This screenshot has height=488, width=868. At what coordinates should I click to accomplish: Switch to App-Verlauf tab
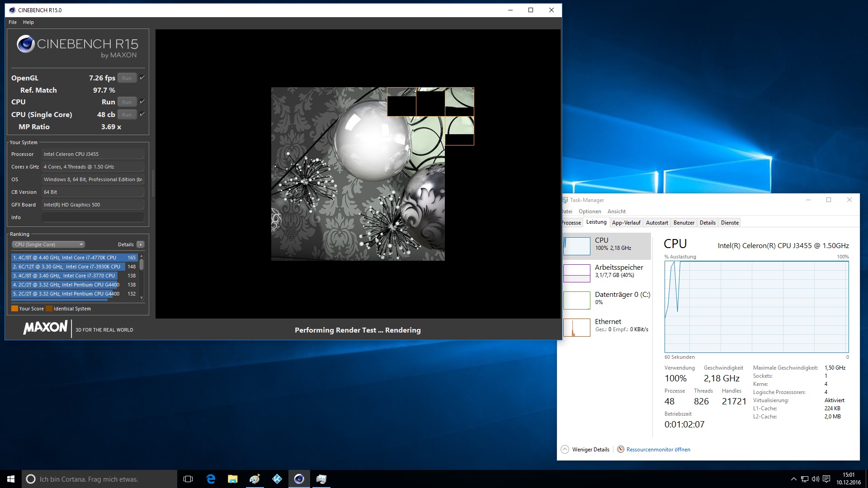coord(626,223)
